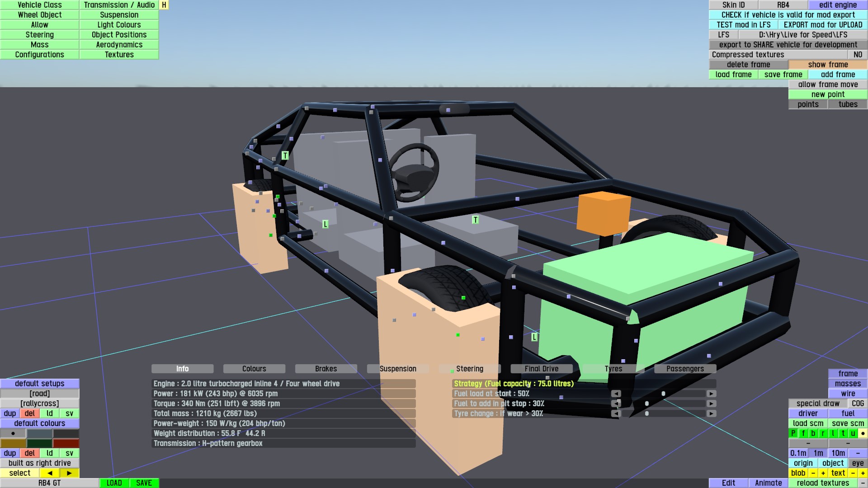Toggle COG special draw option

(x=858, y=404)
